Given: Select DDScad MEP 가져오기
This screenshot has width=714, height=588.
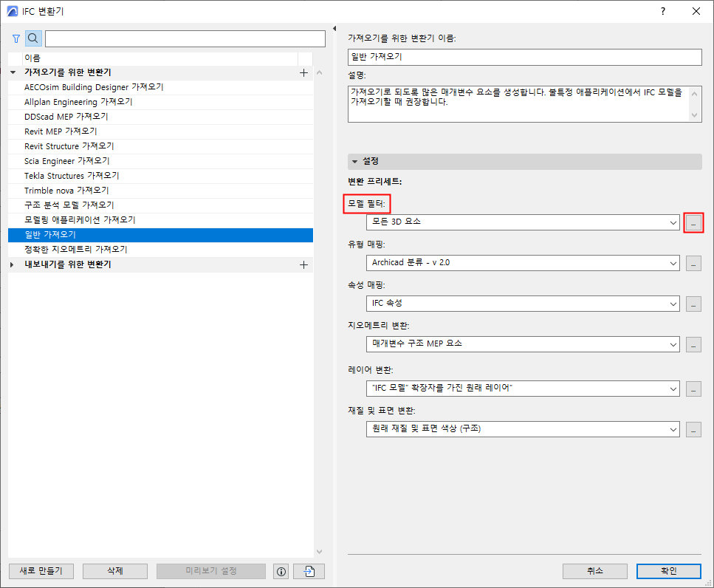Looking at the screenshot, I should click(161, 117).
